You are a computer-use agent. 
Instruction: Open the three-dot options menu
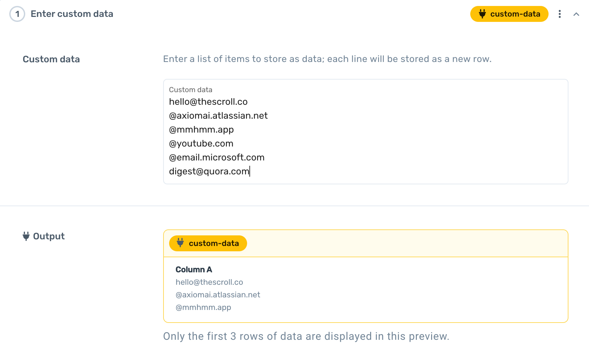[x=559, y=14]
